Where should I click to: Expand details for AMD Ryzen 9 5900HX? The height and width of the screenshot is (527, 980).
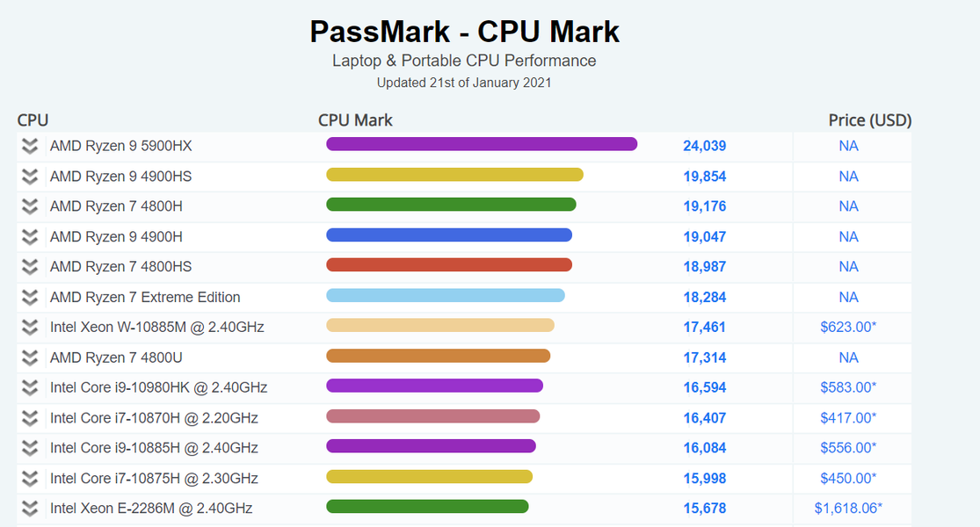pos(30,147)
